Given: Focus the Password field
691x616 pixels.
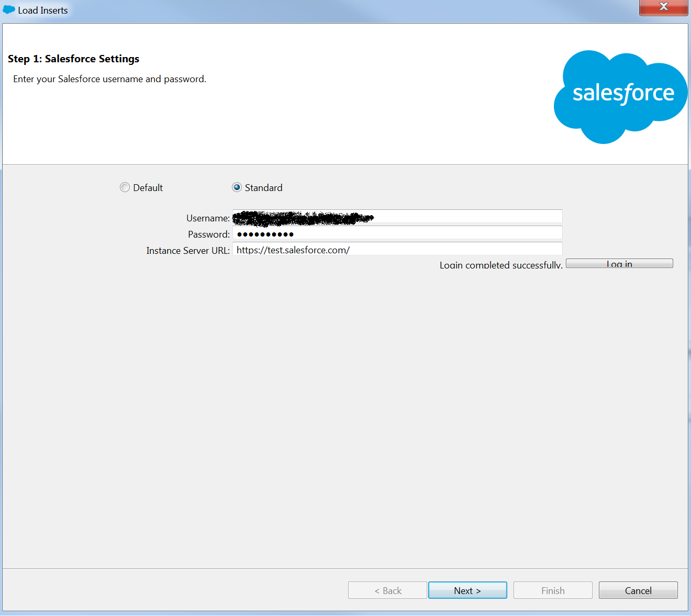Looking at the screenshot, I should (398, 233).
